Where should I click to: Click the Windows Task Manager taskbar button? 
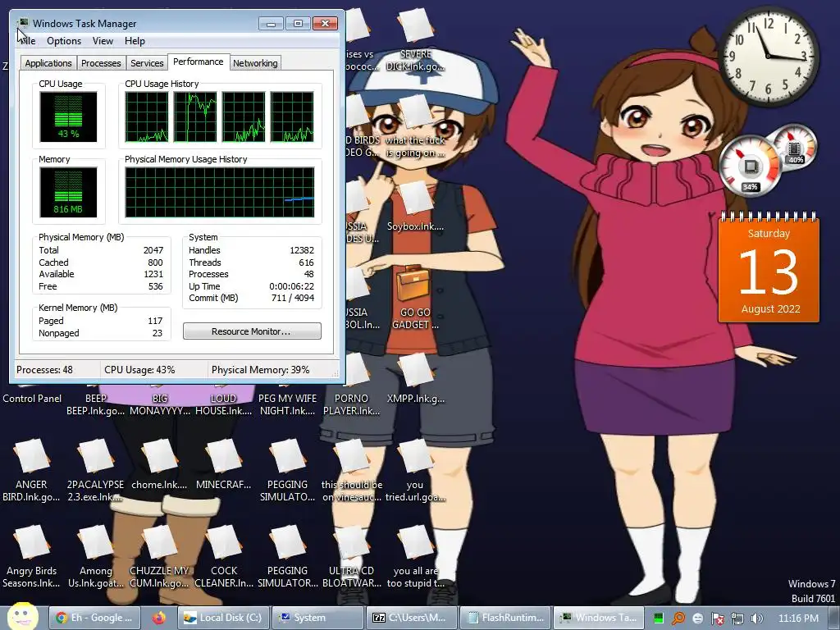coord(599,618)
